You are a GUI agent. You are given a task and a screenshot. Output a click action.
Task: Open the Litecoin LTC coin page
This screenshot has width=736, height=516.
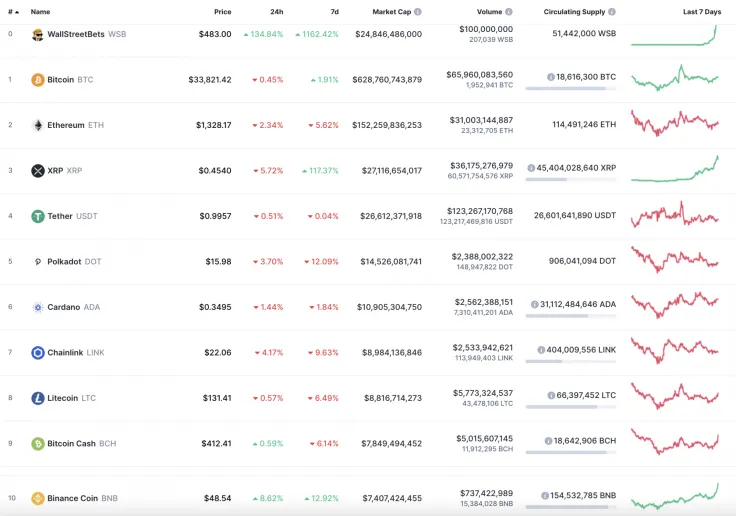[x=71, y=398]
